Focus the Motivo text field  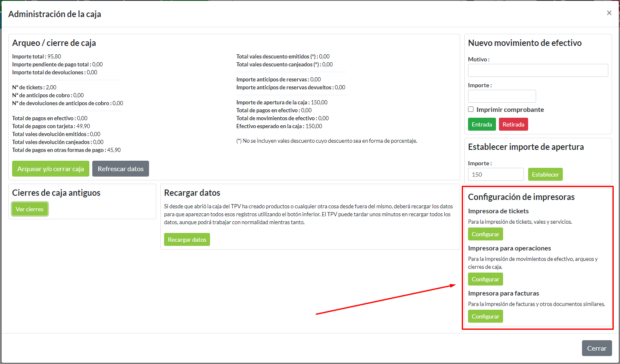coord(538,70)
